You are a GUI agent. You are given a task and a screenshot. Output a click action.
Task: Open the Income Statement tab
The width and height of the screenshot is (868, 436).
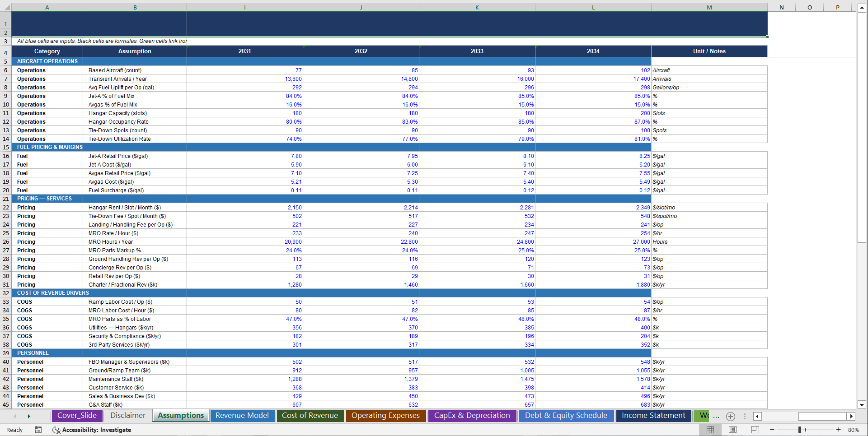(x=653, y=416)
